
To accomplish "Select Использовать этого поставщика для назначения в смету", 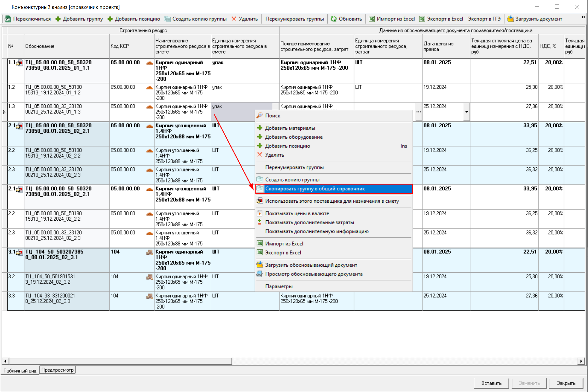I will tap(334, 201).
